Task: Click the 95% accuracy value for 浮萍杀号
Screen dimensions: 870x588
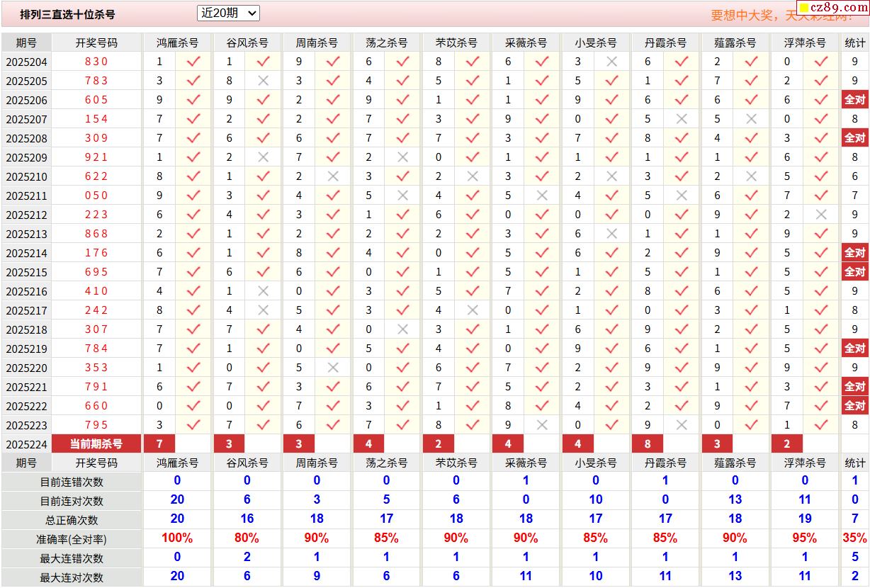Action: click(805, 538)
